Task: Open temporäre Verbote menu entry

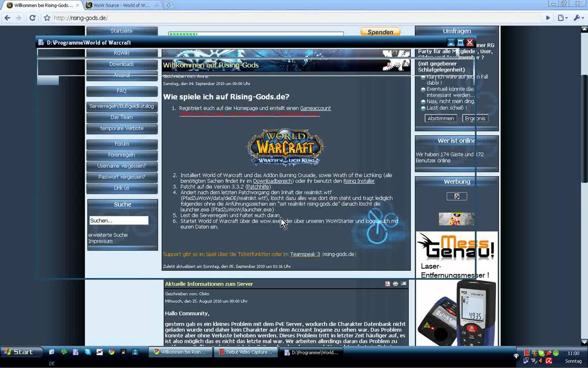Action: (x=121, y=128)
